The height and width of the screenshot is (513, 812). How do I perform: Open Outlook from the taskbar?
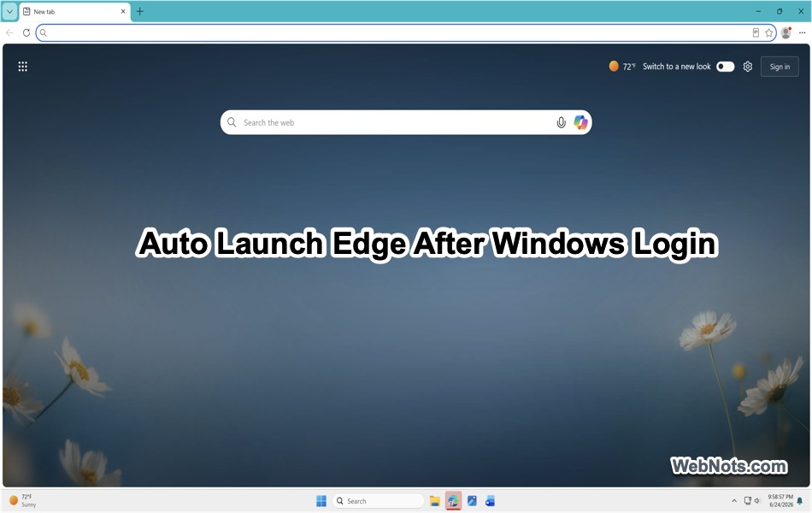pos(491,500)
